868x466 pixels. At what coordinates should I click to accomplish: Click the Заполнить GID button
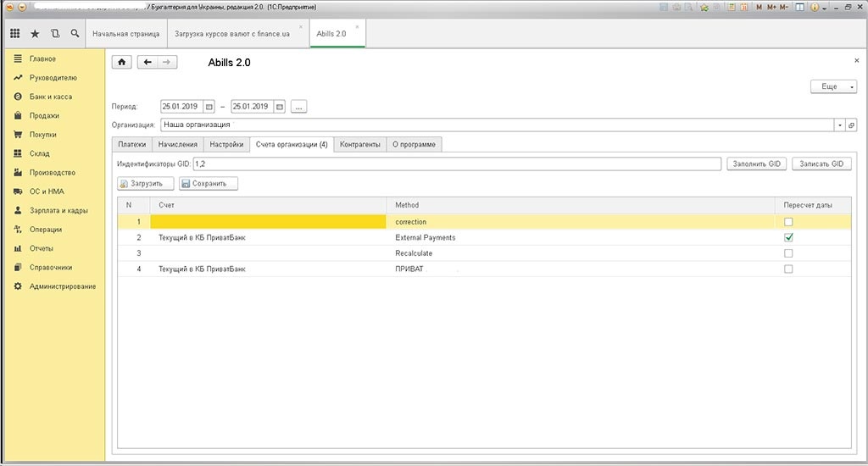[757, 164]
